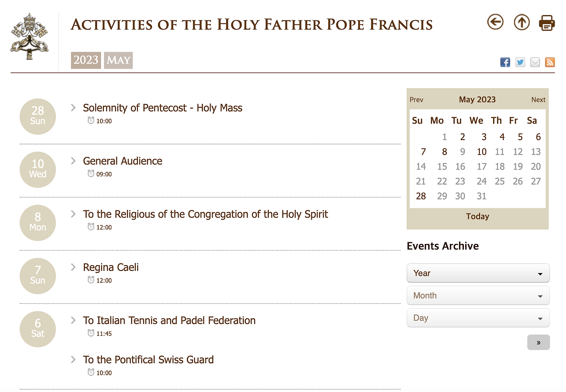The height and width of the screenshot is (392, 566).
Task: Click the back arrow icon
Action: tap(495, 22)
